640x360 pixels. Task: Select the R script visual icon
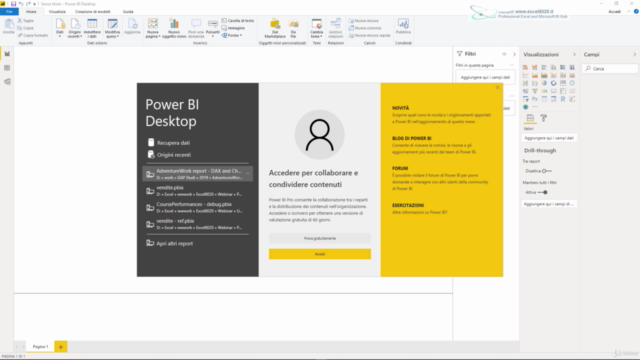563,99
